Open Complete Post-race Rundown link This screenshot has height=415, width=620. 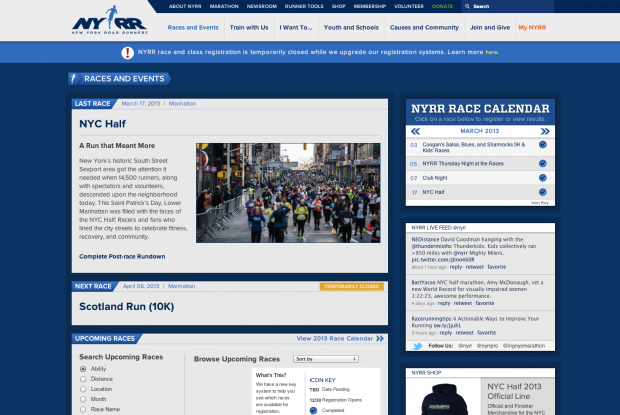[122, 257]
